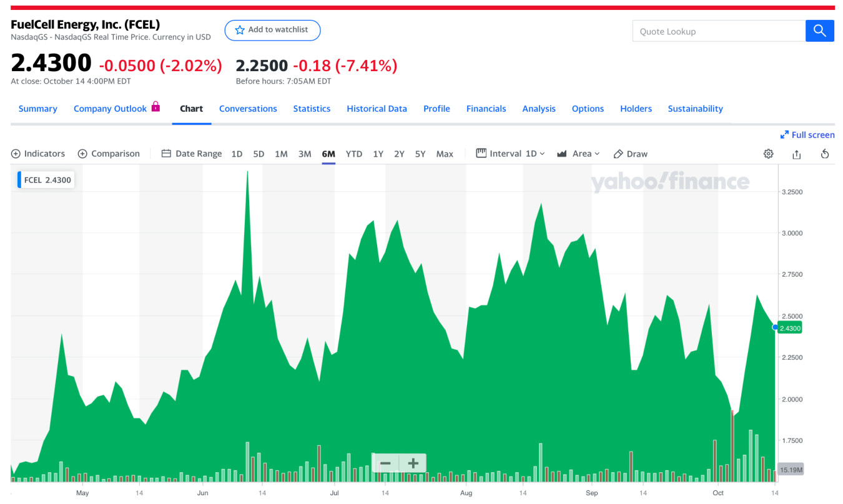
Task: Click the Jul x-axis label
Action: (335, 493)
